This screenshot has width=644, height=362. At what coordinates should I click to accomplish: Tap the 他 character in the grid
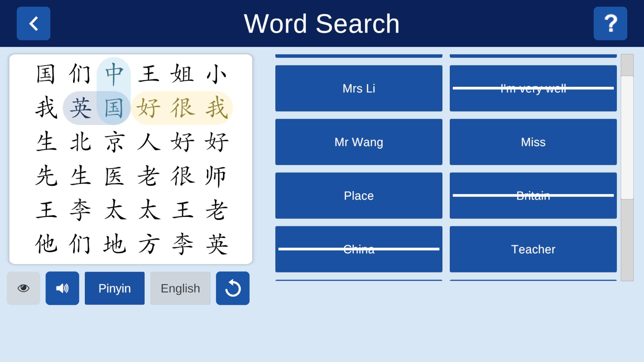pyautogui.click(x=46, y=244)
